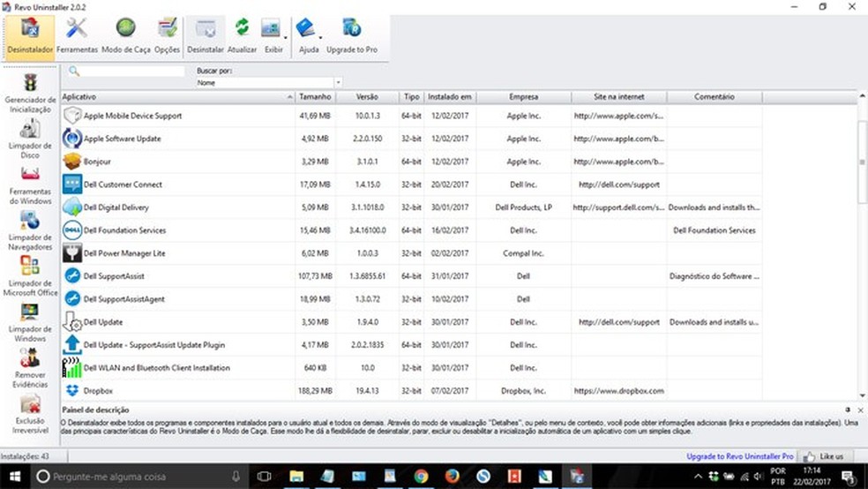
Task: Sort by Versão column header
Action: point(367,97)
